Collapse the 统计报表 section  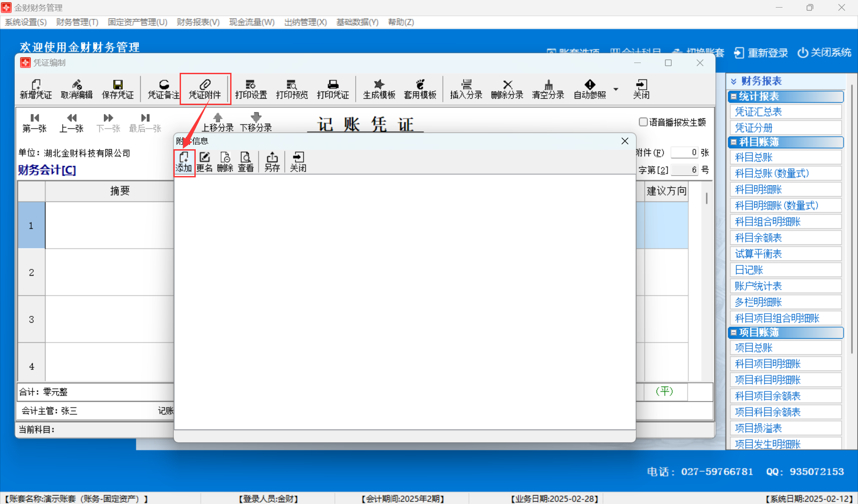coord(733,97)
